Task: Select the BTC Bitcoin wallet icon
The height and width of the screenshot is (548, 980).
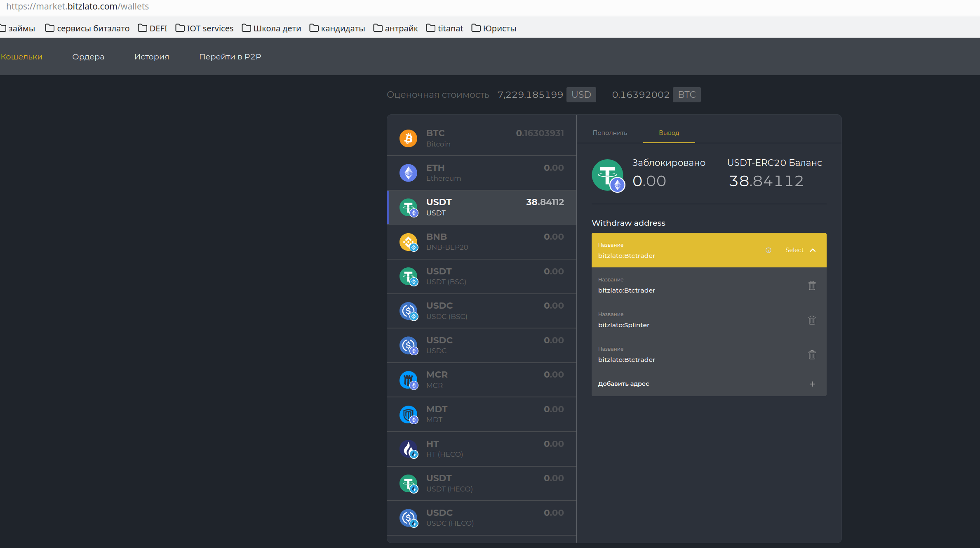Action: pyautogui.click(x=408, y=138)
